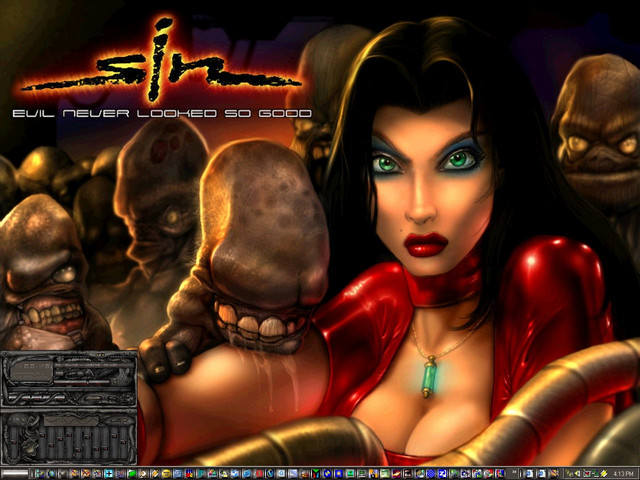Click the Winamp song seek bar
Viewport: 640px width, 480px height.
69,389
